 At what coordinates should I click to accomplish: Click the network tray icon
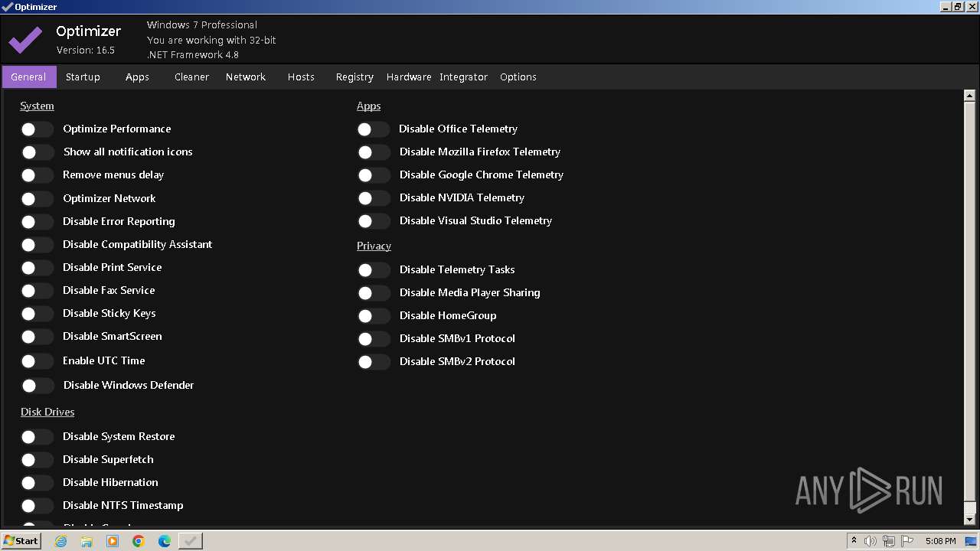[x=889, y=541]
